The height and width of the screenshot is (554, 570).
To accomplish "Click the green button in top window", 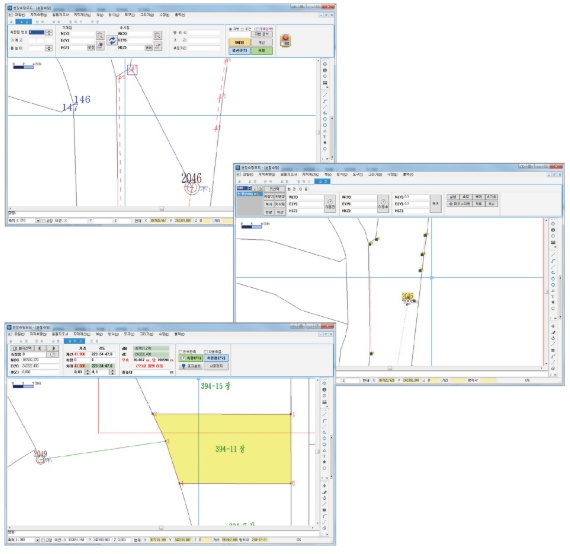I will pos(261,51).
